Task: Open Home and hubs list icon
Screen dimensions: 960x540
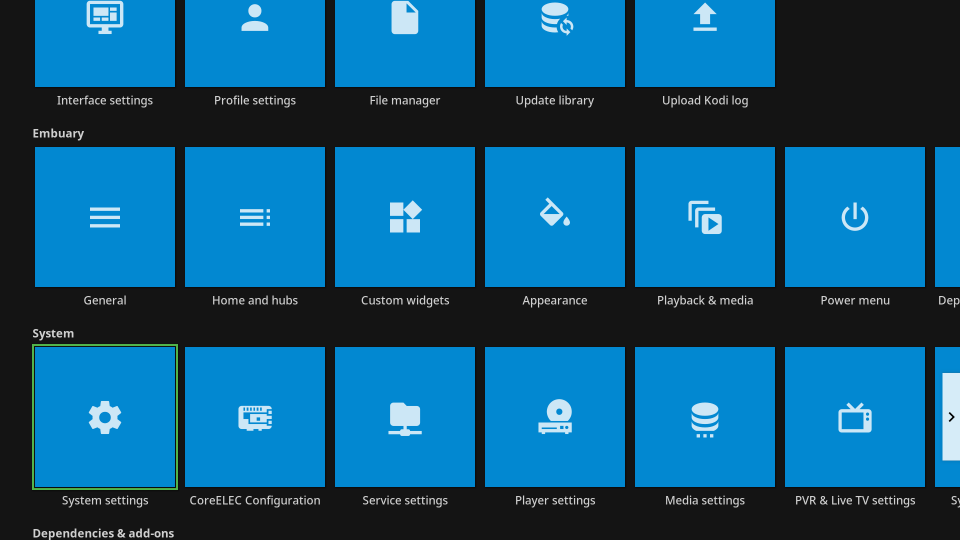Action: click(x=255, y=217)
